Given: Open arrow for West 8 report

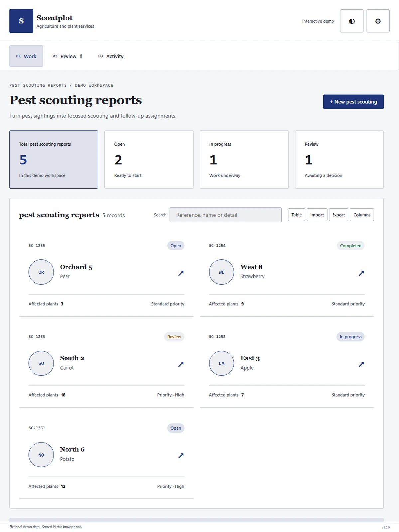Looking at the screenshot, I should tap(361, 273).
